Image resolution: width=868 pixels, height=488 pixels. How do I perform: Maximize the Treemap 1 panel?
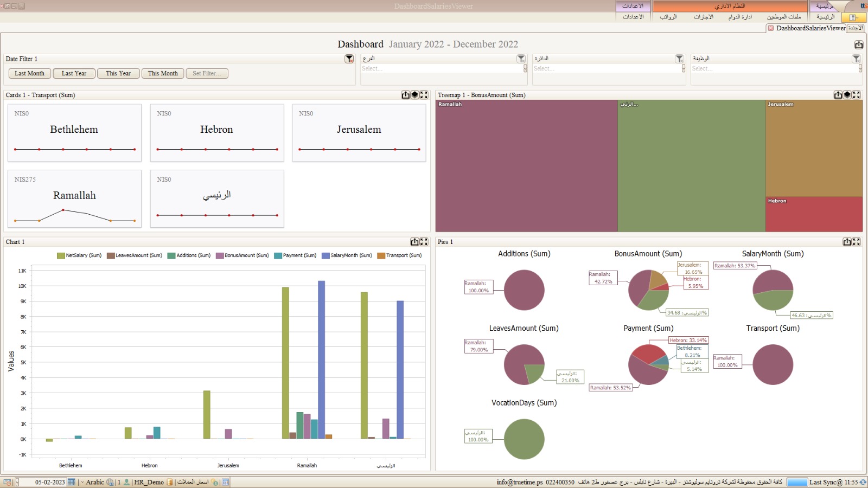856,95
